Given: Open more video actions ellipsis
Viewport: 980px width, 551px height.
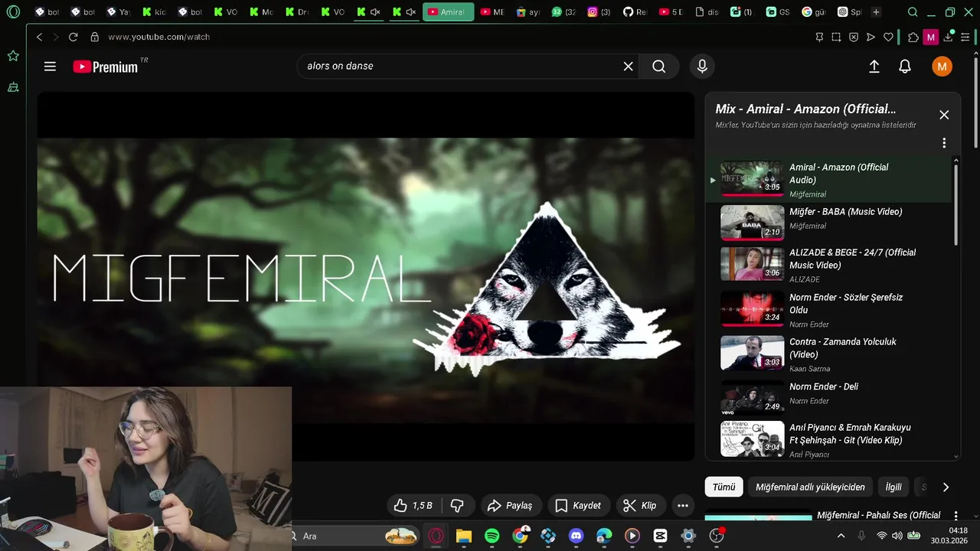Looking at the screenshot, I should coord(683,506).
